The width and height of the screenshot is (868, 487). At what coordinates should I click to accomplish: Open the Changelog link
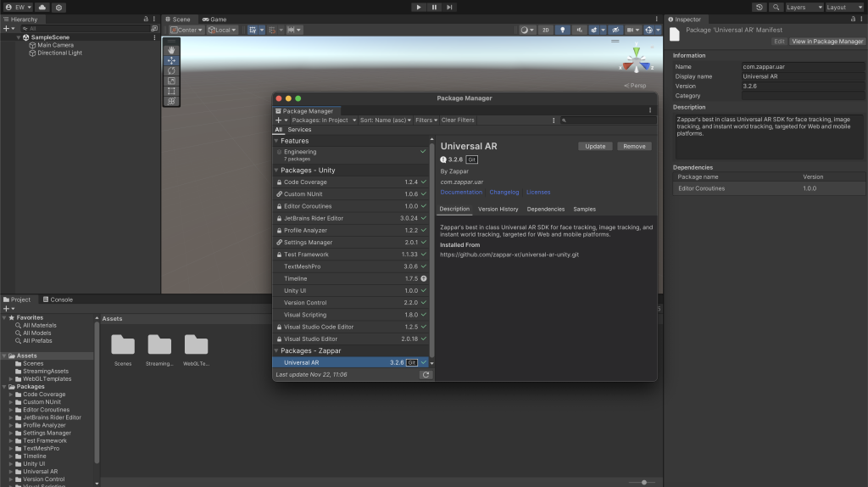[504, 193]
